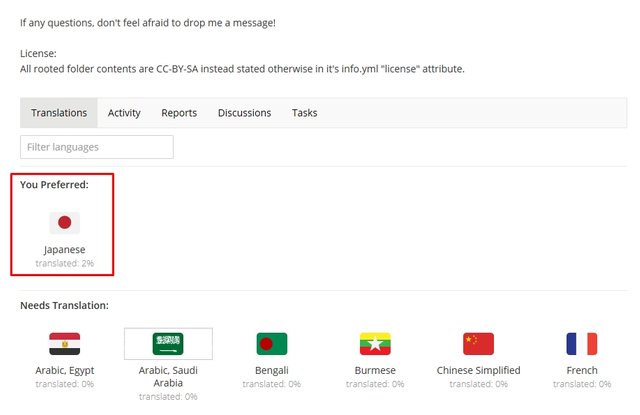Viewport: 640px width, 415px height.
Task: Select the Burmese language name link
Action: [x=375, y=370]
